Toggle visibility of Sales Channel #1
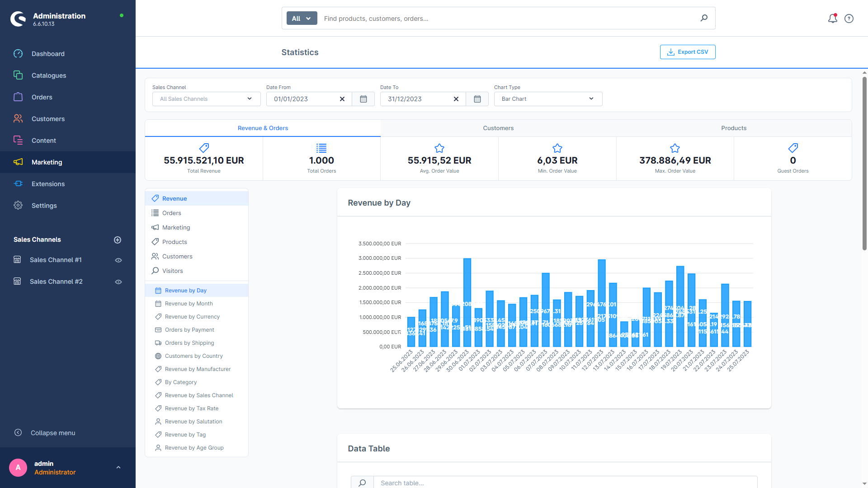The height and width of the screenshot is (488, 868). [118, 260]
